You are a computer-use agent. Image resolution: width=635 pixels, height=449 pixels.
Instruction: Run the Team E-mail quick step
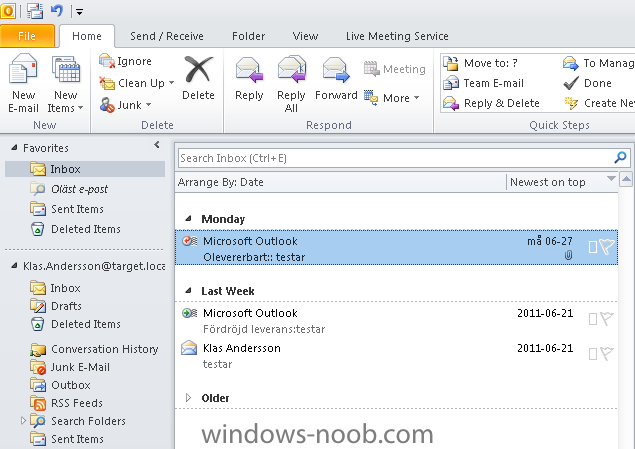pyautogui.click(x=484, y=83)
